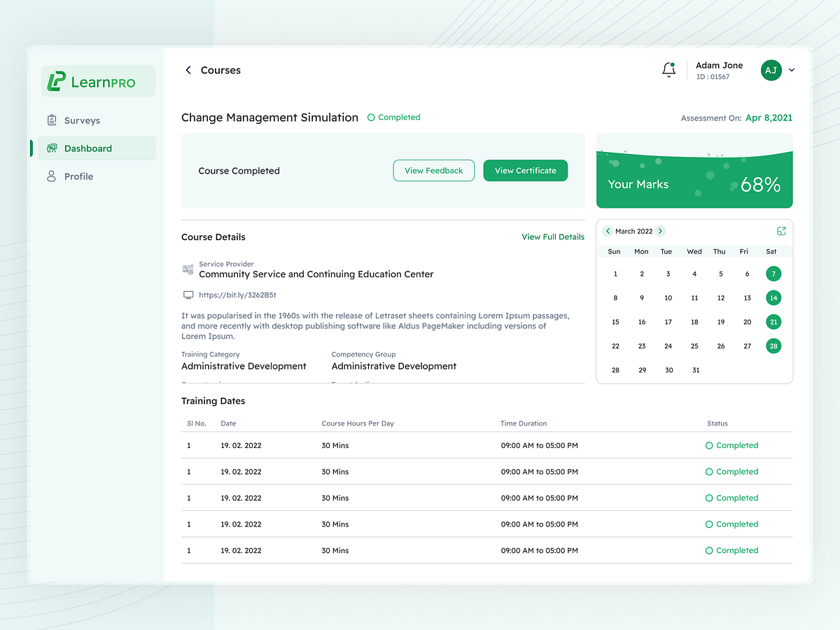Open notifications via the bell icon
This screenshot has height=630, width=840.
(668, 70)
